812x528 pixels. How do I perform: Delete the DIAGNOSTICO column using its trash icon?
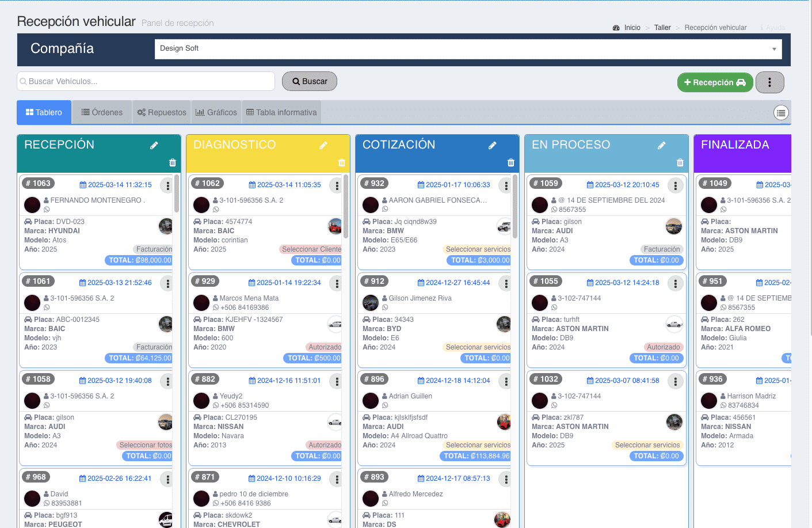(341, 163)
